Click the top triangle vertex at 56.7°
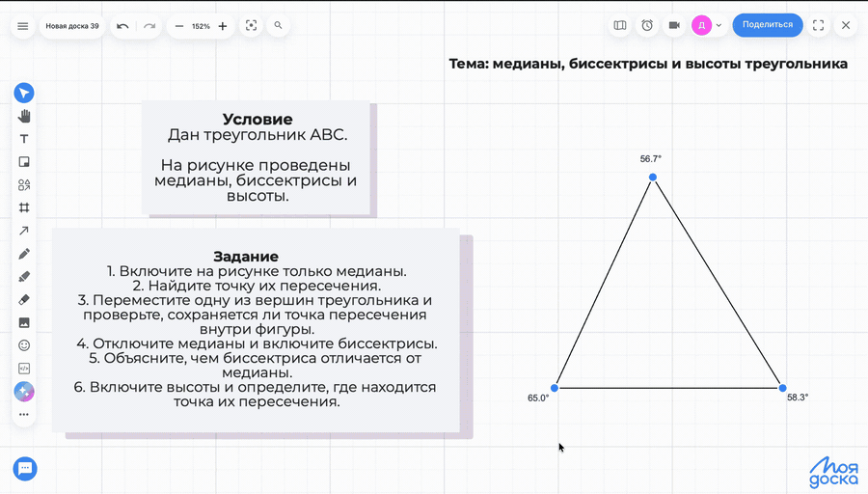 (x=653, y=178)
